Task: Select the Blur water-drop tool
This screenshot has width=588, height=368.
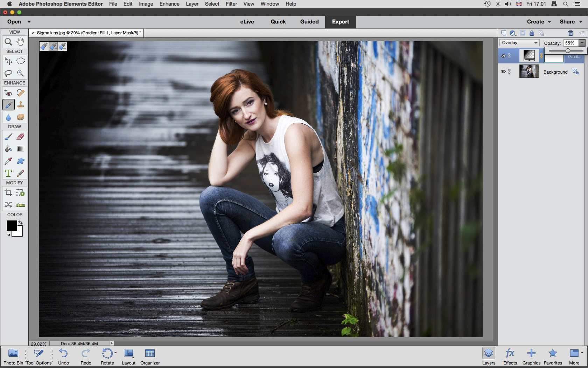Action: pos(8,117)
